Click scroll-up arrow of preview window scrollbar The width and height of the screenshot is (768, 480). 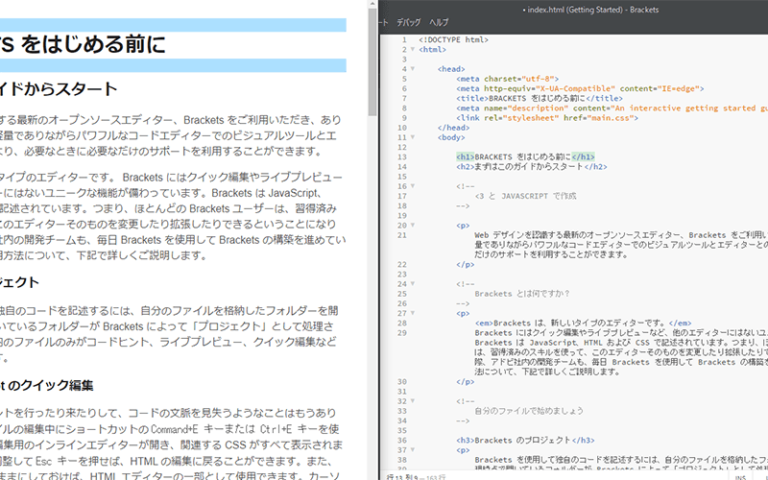coord(373,4)
